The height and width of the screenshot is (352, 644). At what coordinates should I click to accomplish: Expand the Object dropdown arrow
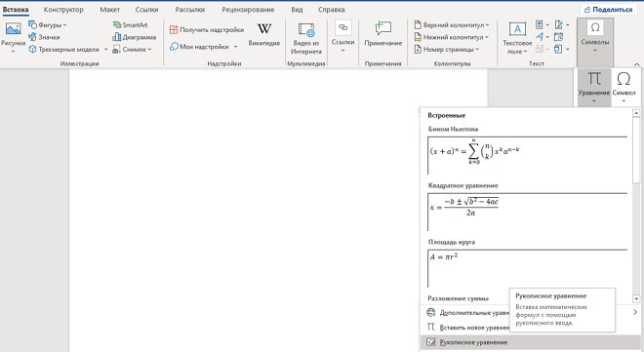pyautogui.click(x=568, y=49)
